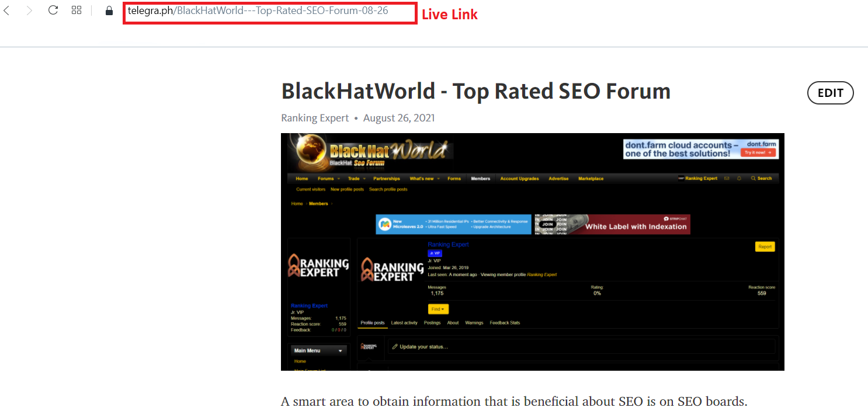The image size is (868, 411).
Task: Switch to the Feedback Stats tab
Action: 505,323
